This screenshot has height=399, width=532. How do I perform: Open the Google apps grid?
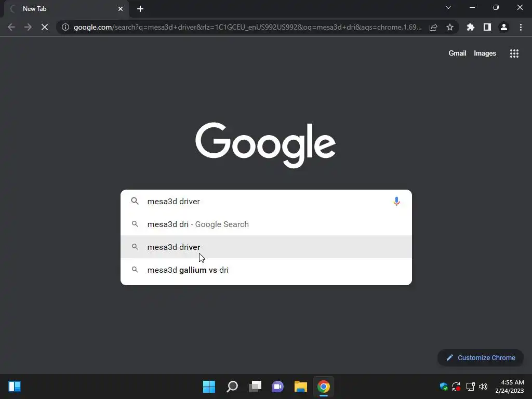[x=514, y=54]
